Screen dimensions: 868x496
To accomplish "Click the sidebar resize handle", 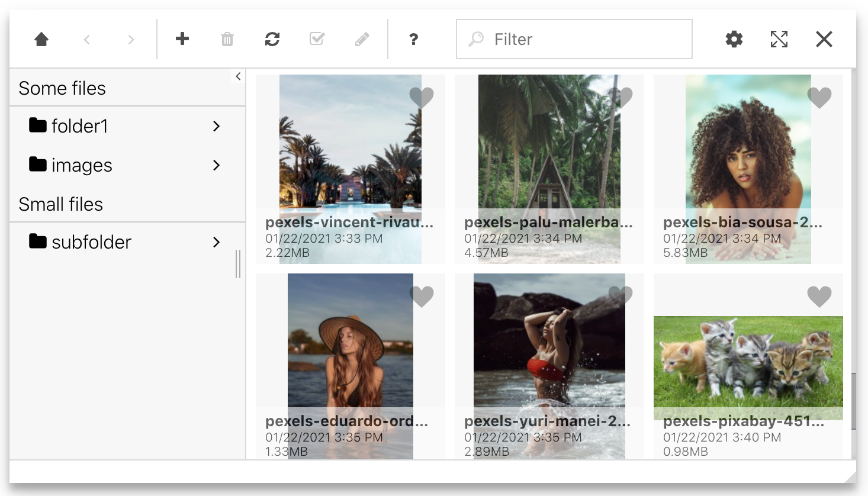I will [x=238, y=264].
